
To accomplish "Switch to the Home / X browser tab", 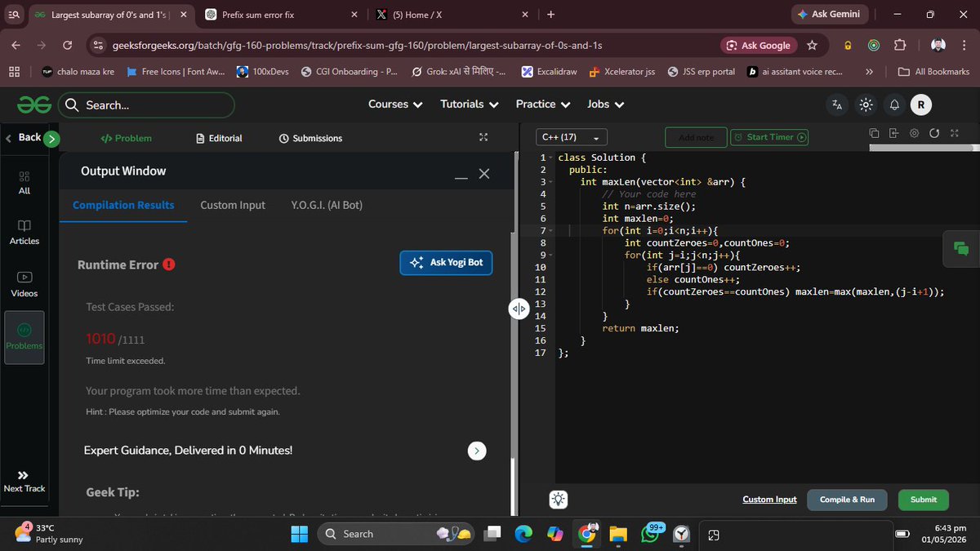I will coord(452,15).
